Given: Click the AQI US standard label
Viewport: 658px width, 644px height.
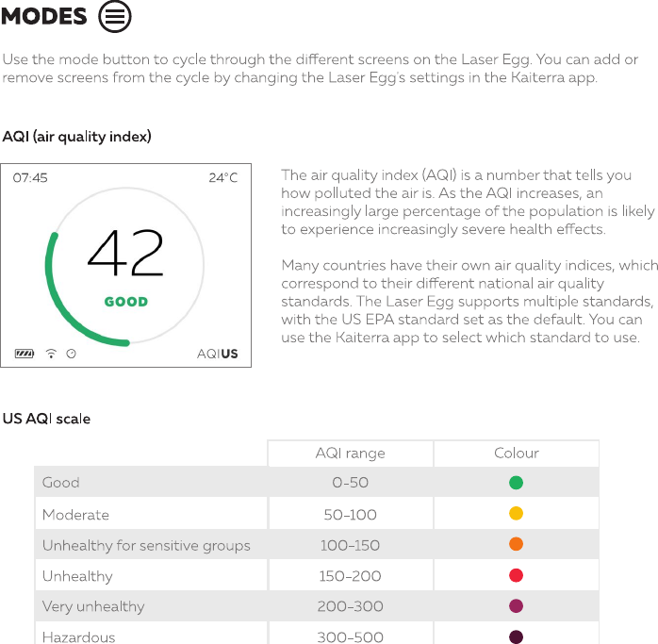Looking at the screenshot, I should pos(218,354).
